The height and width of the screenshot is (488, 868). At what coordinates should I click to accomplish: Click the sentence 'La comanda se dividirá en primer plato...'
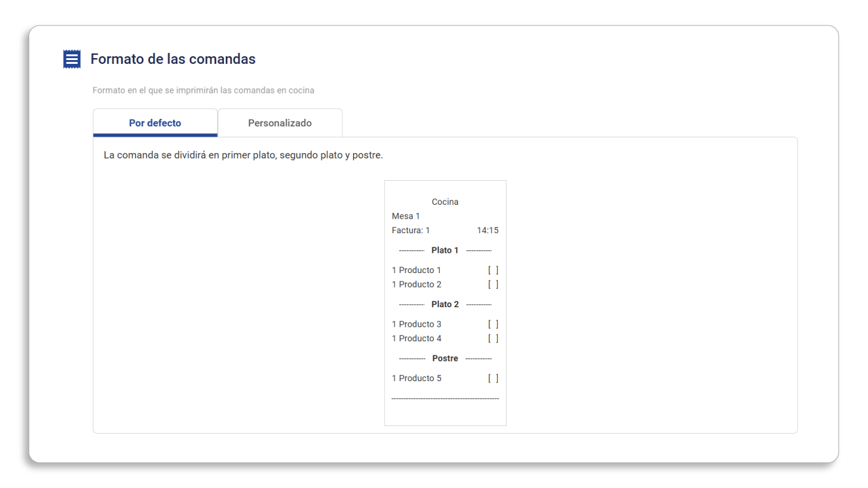click(243, 155)
